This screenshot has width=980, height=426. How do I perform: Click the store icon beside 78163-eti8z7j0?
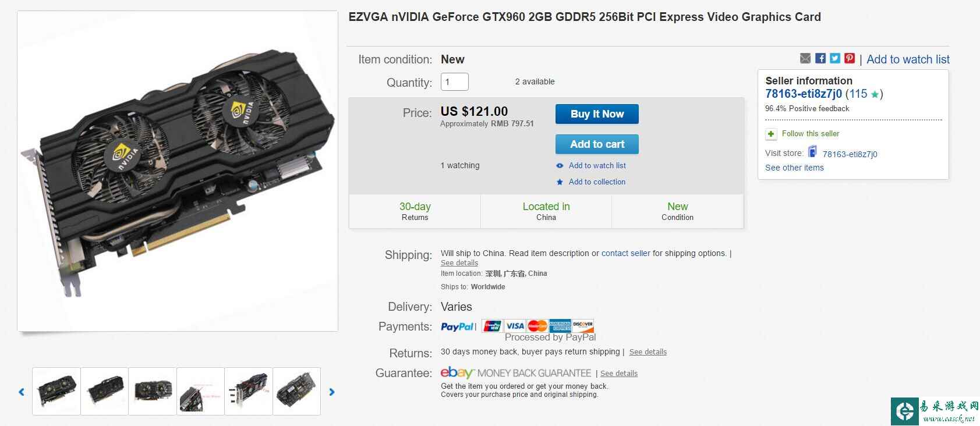point(812,153)
